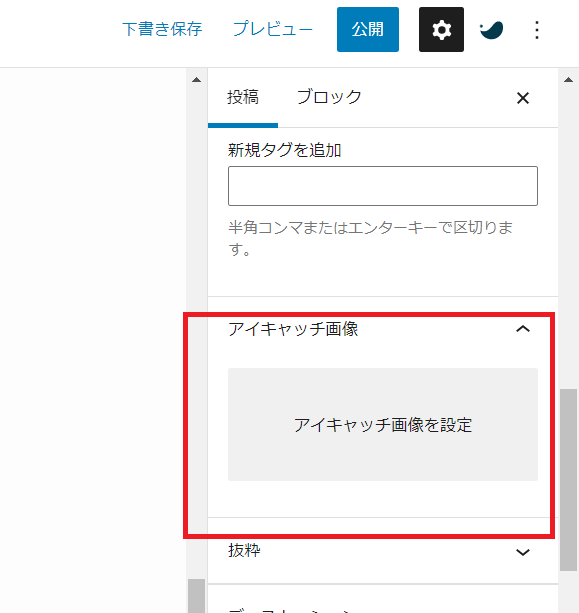This screenshot has height=613, width=579.
Task: Click アイキャッチ画像を設定 to choose featured image
Action: [x=383, y=425]
